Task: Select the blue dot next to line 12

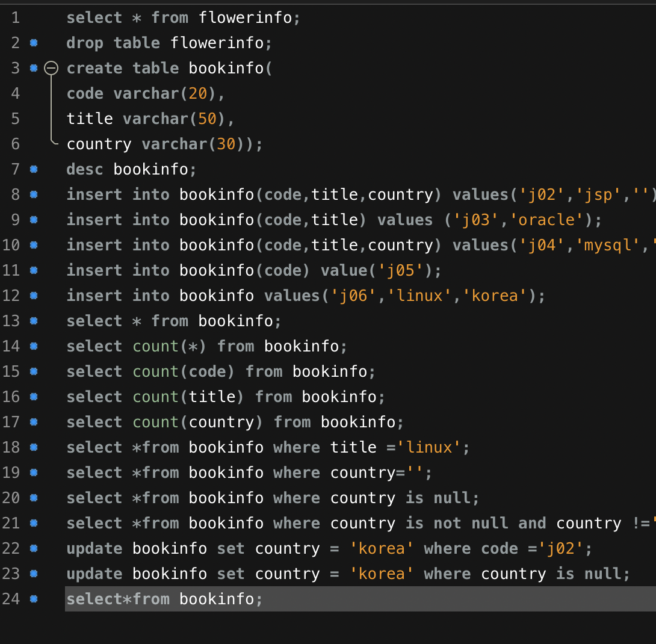Action: pyautogui.click(x=34, y=296)
